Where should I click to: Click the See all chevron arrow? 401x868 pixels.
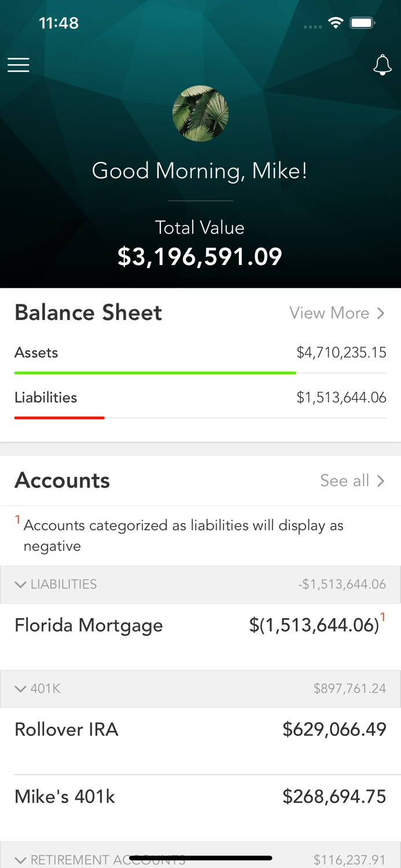[381, 481]
